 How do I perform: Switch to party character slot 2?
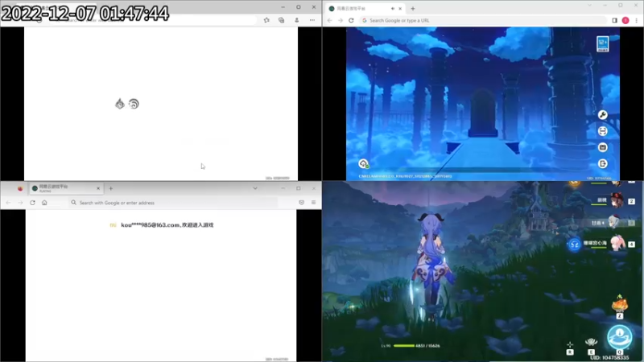tap(616, 200)
